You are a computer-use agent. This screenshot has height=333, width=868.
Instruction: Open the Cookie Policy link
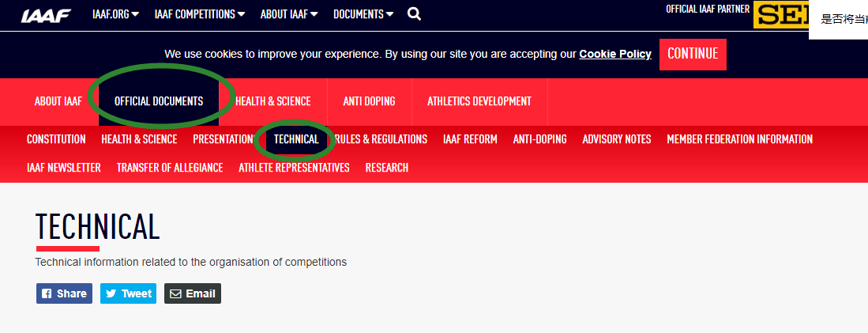(x=615, y=55)
